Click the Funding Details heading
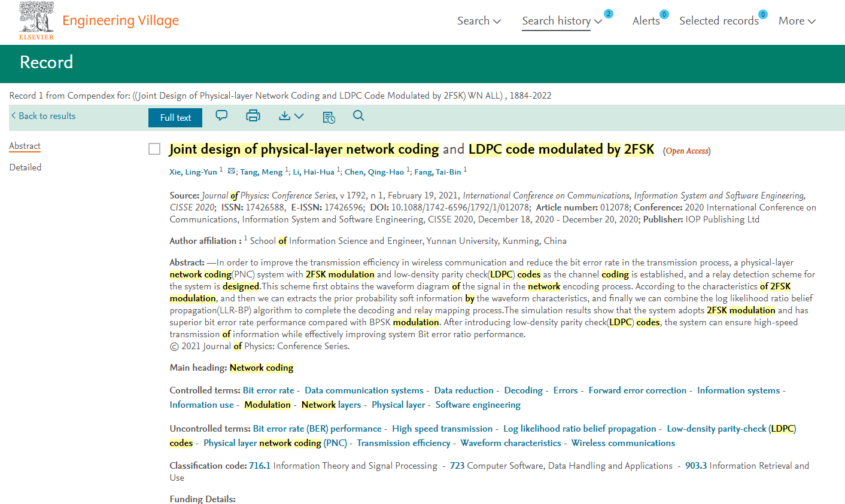Viewport: 845px width, 504px height. pyautogui.click(x=202, y=499)
